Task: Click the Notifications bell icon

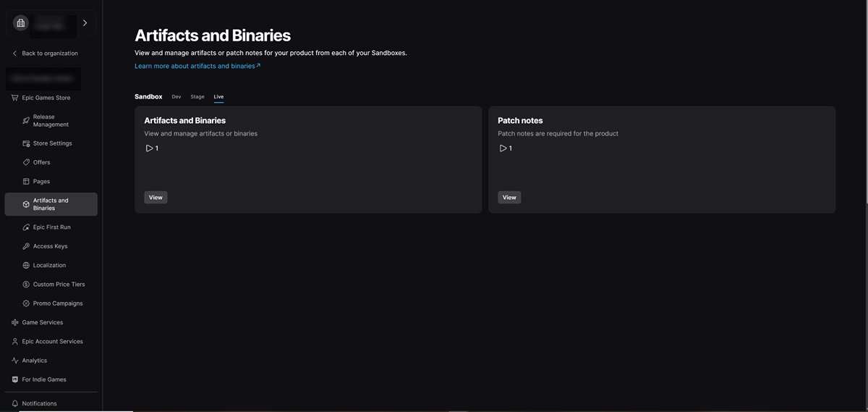Action: point(15,403)
